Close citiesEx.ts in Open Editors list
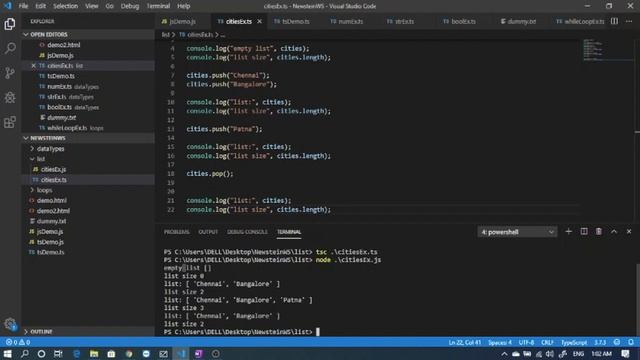The height and width of the screenshot is (360, 640). pos(33,65)
